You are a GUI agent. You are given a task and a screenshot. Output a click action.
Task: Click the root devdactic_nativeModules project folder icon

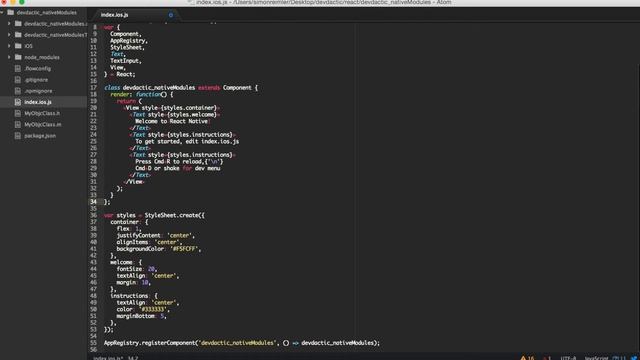[11, 13]
